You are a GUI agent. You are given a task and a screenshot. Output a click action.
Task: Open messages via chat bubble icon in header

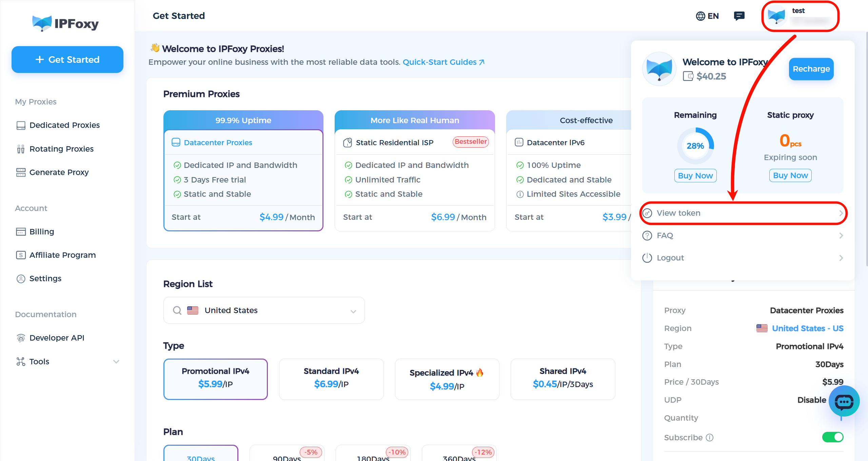(x=739, y=16)
